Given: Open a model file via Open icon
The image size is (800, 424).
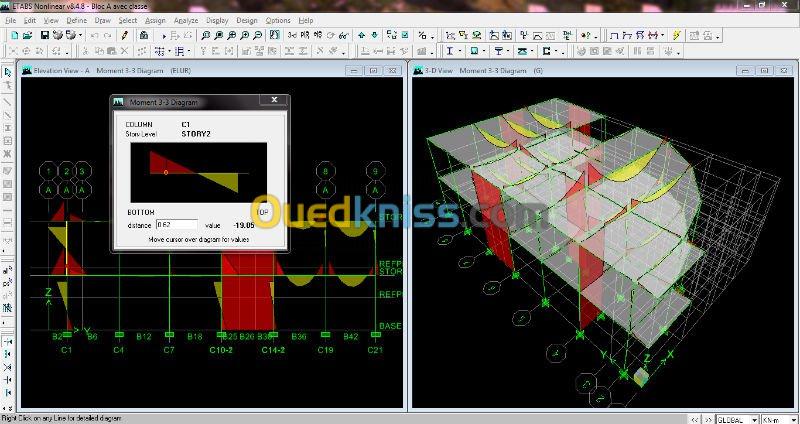Looking at the screenshot, I should (x=27, y=35).
